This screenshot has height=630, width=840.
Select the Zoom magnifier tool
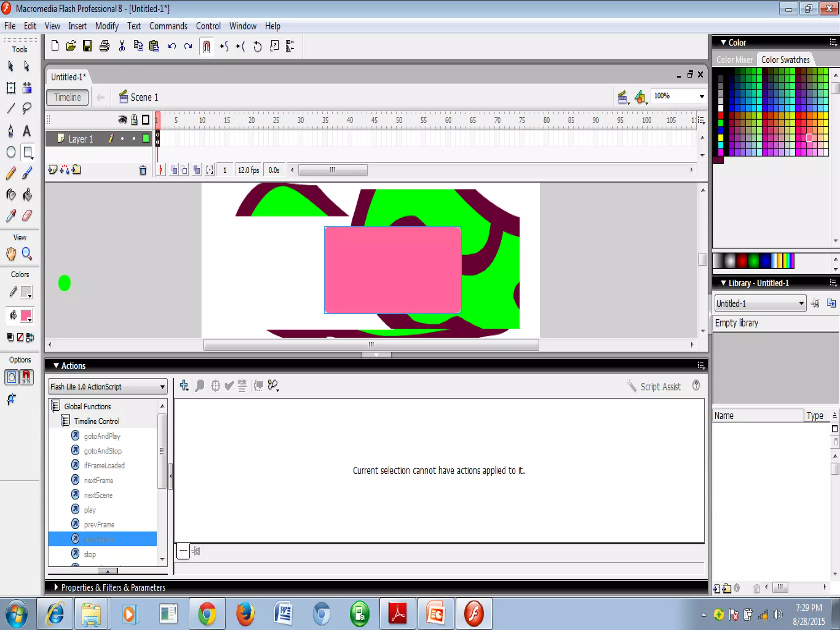pos(27,254)
